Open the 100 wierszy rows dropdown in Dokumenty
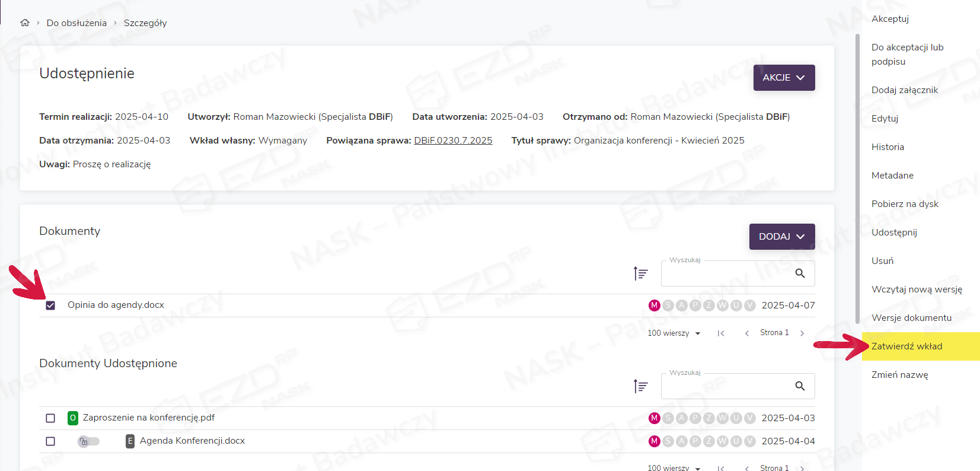Image resolution: width=980 pixels, height=471 pixels. [x=673, y=333]
